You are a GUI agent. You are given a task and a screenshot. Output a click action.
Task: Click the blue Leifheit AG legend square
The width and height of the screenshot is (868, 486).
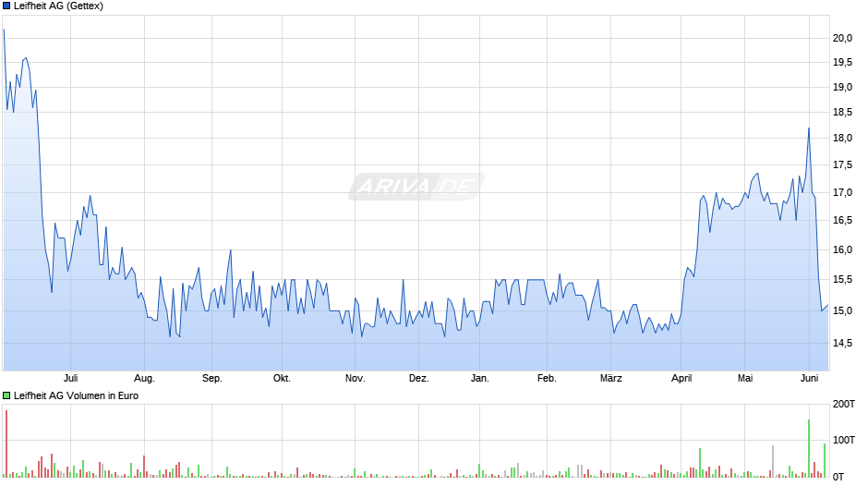[x=6, y=6]
